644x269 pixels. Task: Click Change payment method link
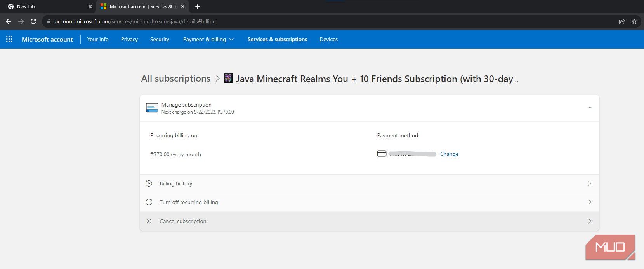[x=449, y=154]
